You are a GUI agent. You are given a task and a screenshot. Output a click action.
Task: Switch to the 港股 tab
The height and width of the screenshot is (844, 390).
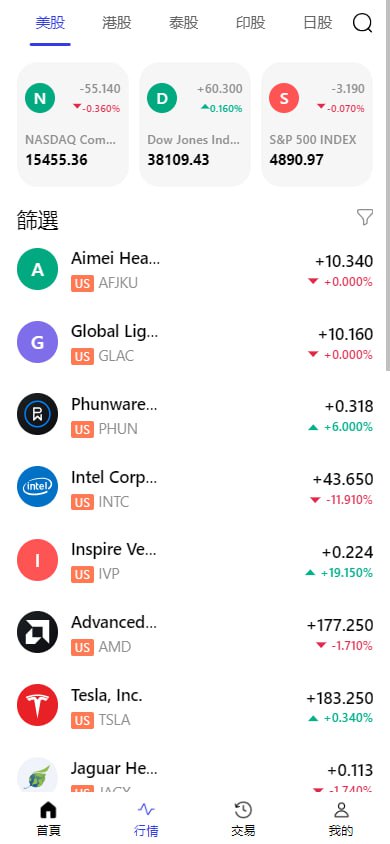pyautogui.click(x=117, y=23)
